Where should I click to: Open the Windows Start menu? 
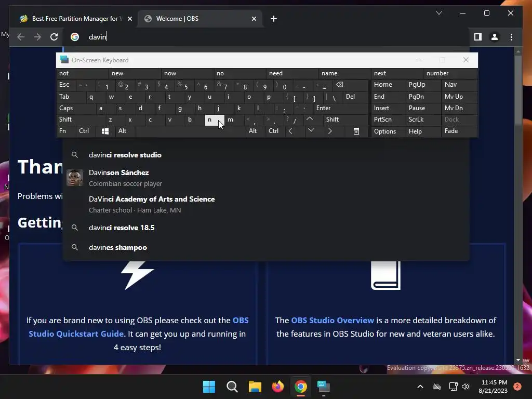(209, 387)
